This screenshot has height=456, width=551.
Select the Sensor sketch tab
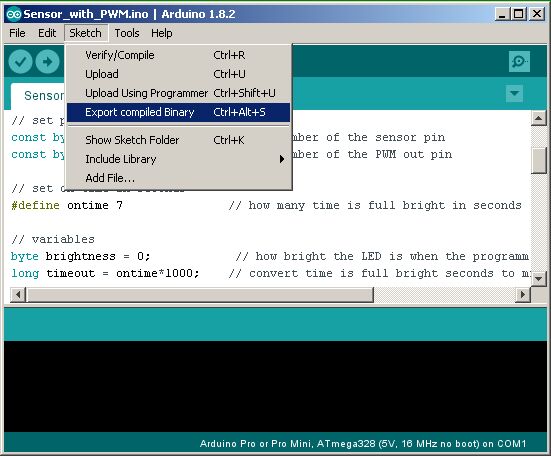(38, 96)
